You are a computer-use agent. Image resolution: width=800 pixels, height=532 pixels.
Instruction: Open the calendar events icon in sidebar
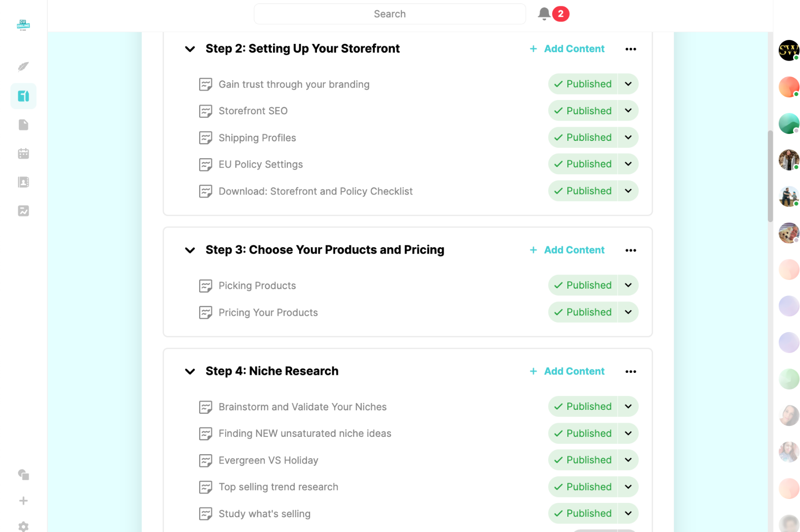23,154
